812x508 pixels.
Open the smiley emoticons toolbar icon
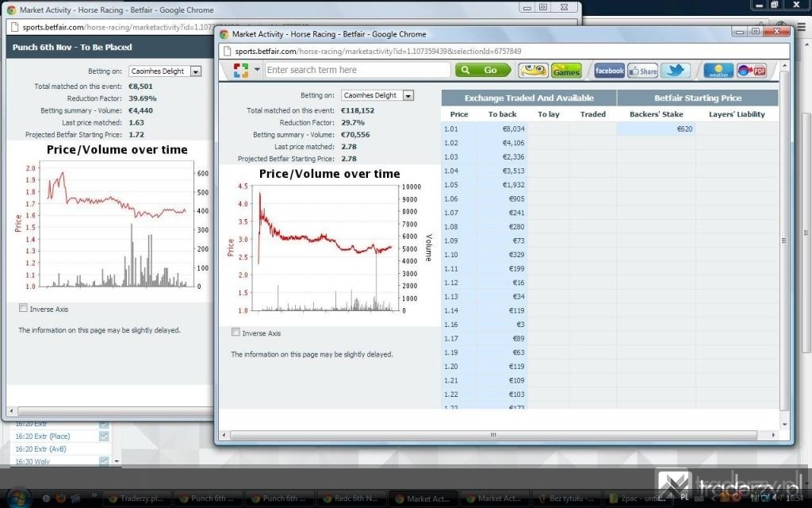pos(533,71)
